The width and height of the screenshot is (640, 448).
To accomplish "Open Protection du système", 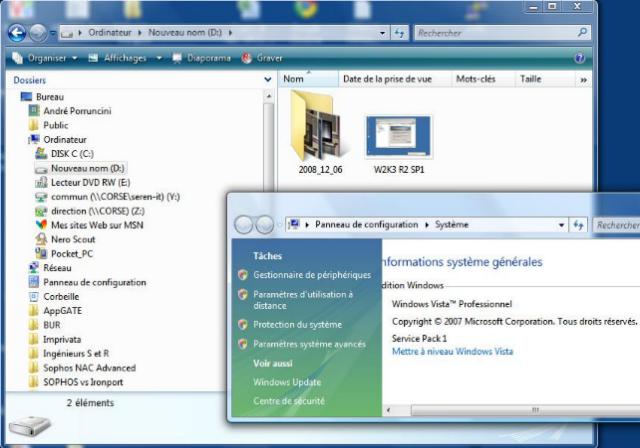I will point(298,325).
